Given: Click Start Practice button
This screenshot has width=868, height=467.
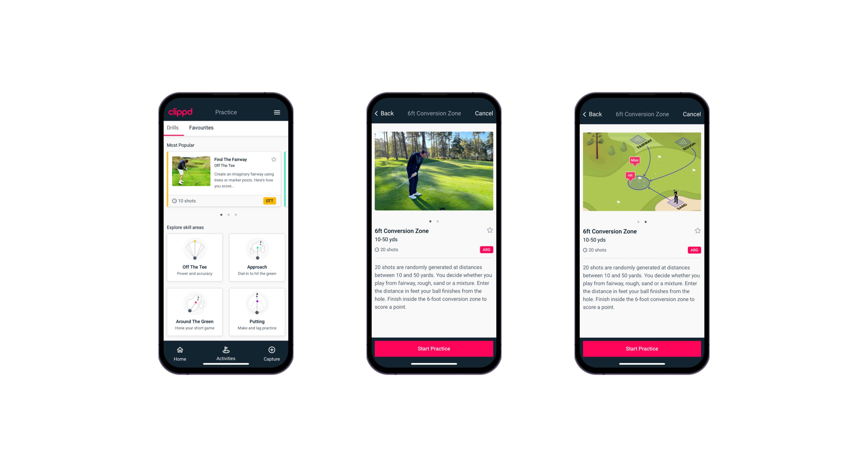Looking at the screenshot, I should click(x=433, y=349).
